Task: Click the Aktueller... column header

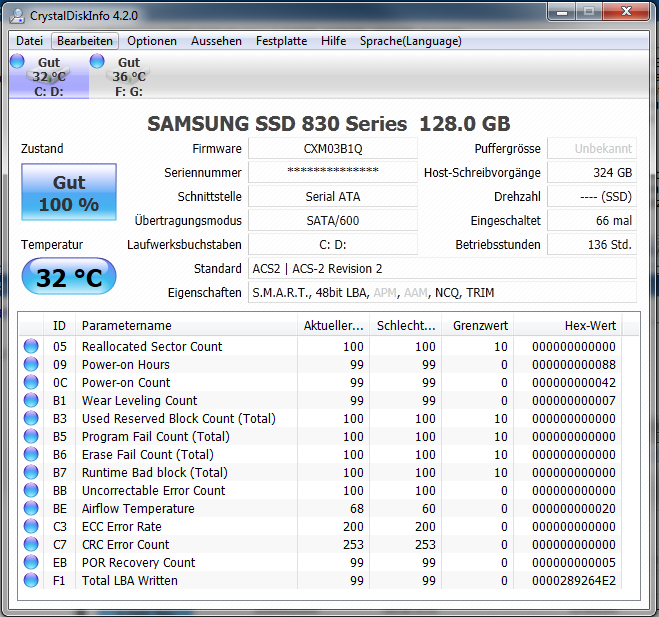Action: coord(333,325)
